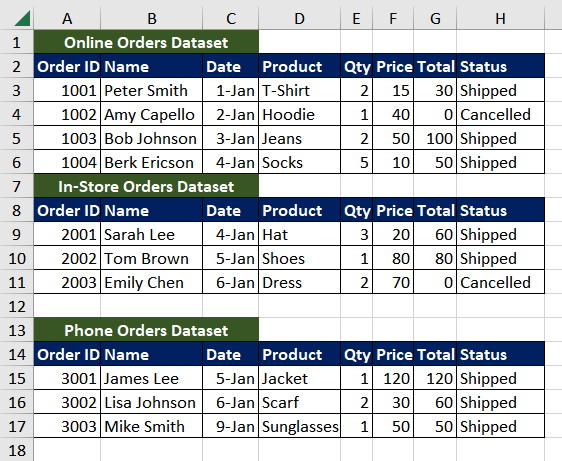Select the Cancelled status for order 2003
The image size is (562, 461).
click(x=500, y=282)
